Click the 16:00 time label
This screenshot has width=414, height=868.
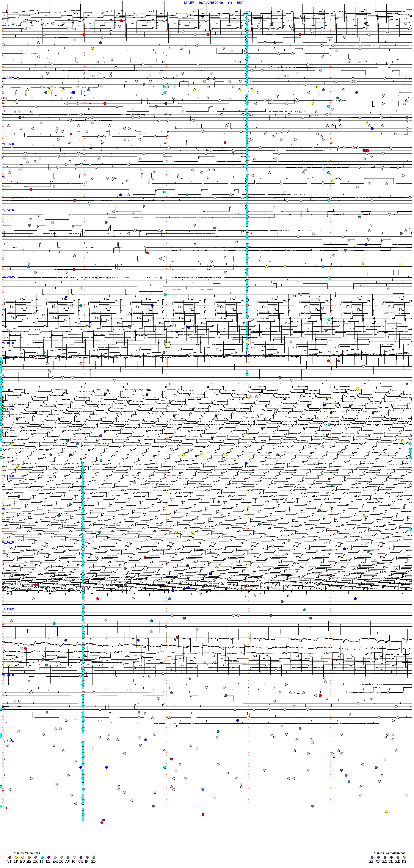click(10, 542)
